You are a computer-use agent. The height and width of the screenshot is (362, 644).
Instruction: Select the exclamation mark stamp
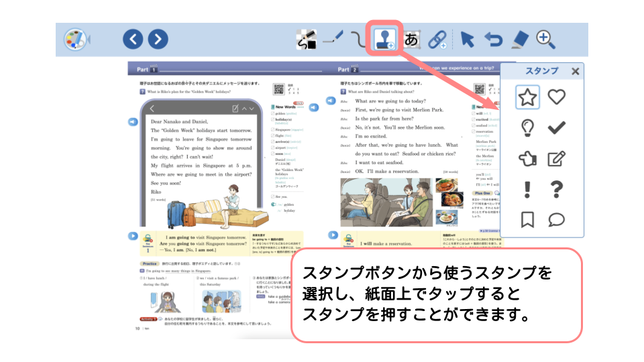pyautogui.click(x=528, y=190)
